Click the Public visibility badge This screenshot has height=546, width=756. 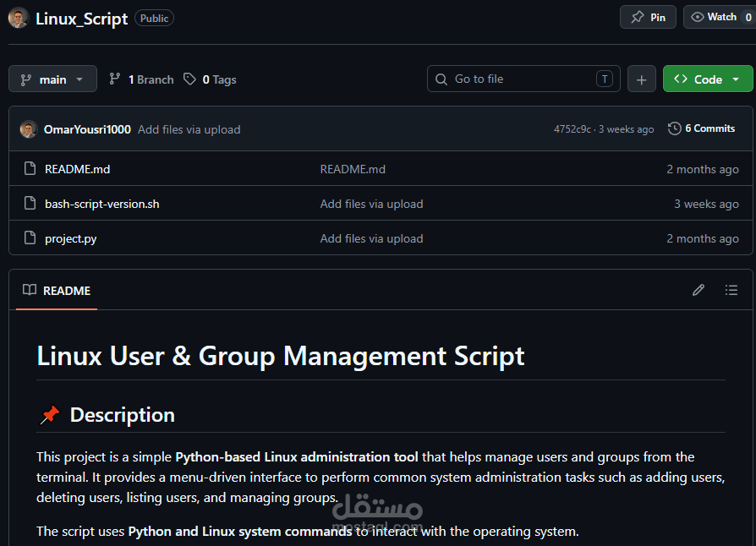(154, 19)
